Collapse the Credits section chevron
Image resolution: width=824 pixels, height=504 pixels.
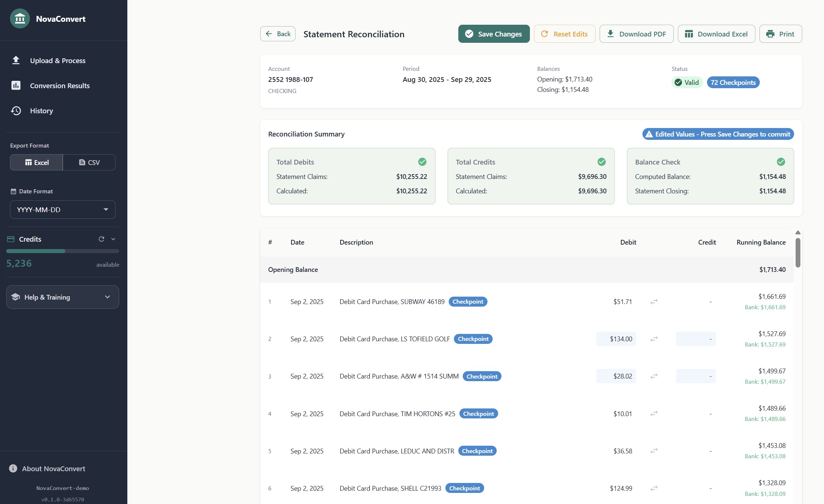[x=113, y=239]
